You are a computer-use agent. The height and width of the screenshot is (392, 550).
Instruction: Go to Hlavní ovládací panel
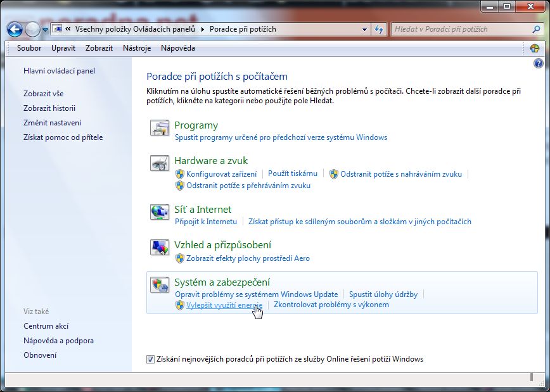(60, 71)
